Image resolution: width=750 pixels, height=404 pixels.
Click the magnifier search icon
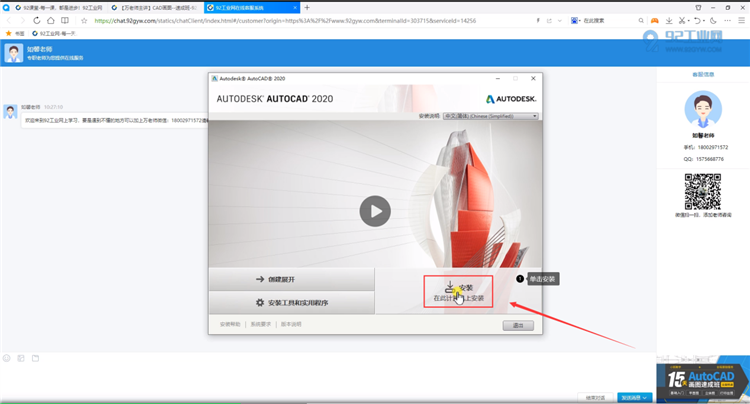(x=641, y=21)
